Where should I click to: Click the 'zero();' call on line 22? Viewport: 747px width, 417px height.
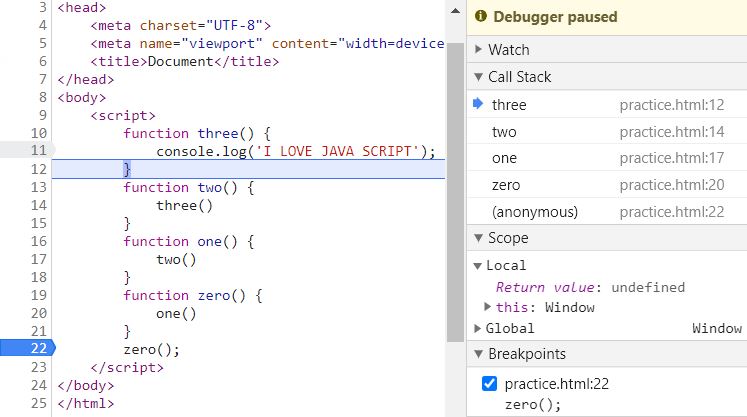click(x=151, y=350)
